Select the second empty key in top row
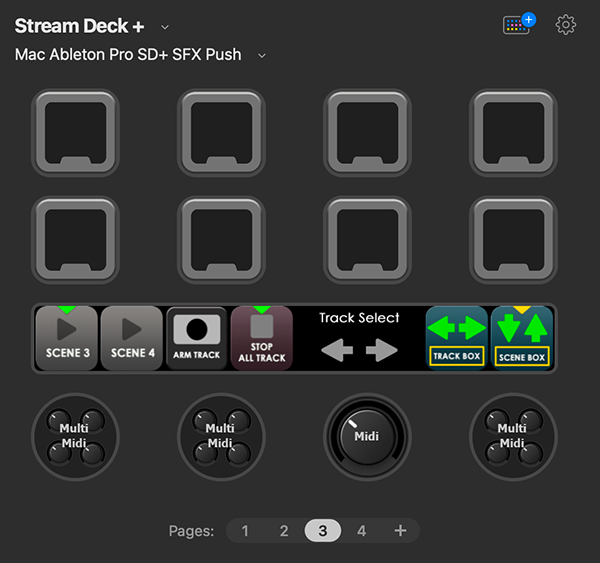The image size is (600, 563). (221, 133)
